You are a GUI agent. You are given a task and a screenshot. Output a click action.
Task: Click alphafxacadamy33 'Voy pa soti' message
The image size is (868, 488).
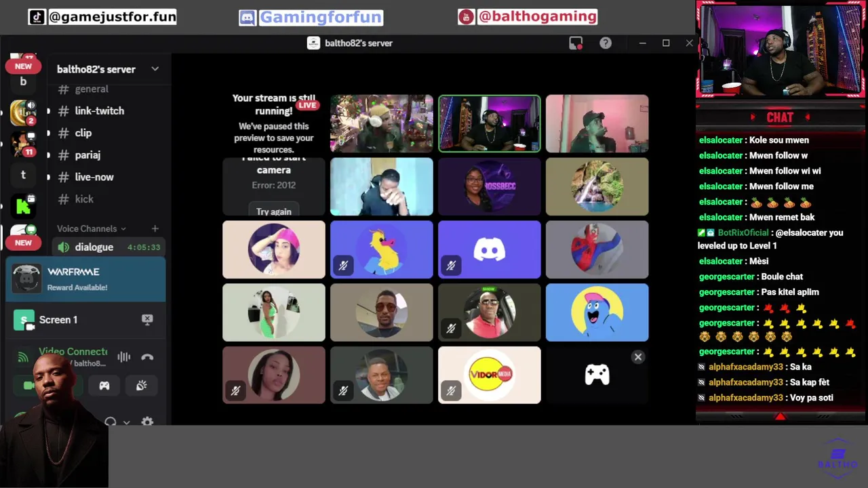click(810, 398)
